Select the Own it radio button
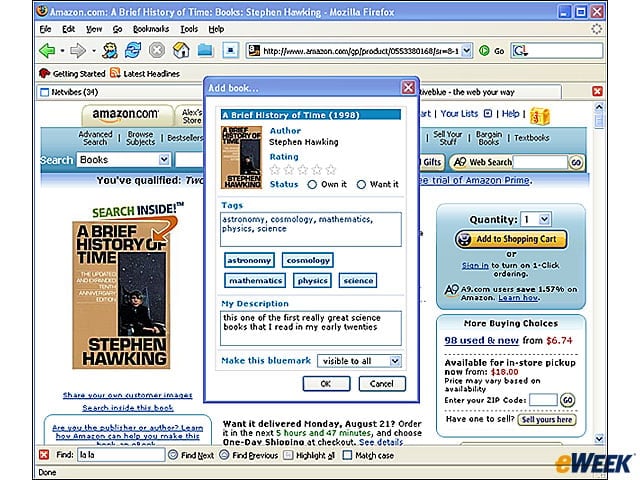Image resolution: width=640 pixels, height=480 pixels. 312,184
